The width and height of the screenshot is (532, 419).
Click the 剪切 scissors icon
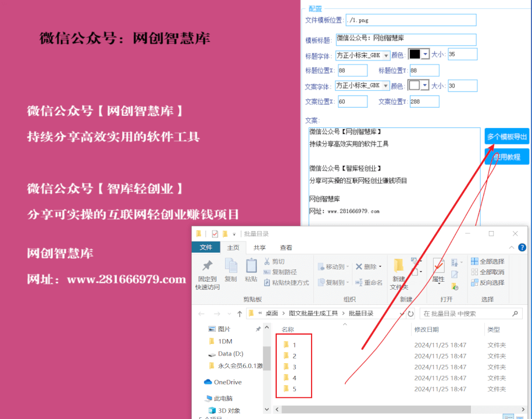point(267,261)
